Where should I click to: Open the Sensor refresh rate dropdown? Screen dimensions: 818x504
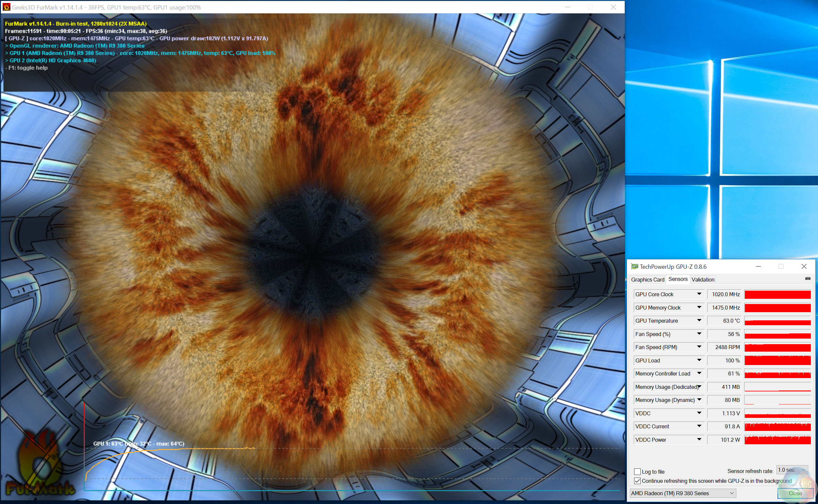point(792,470)
